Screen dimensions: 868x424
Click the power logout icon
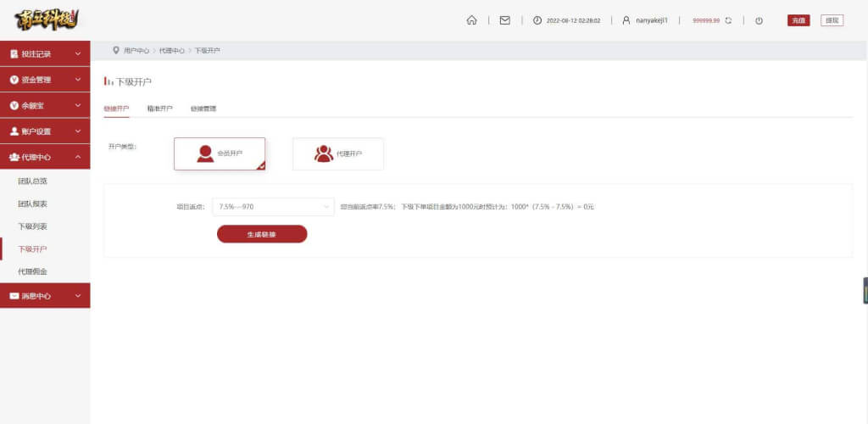click(x=759, y=20)
